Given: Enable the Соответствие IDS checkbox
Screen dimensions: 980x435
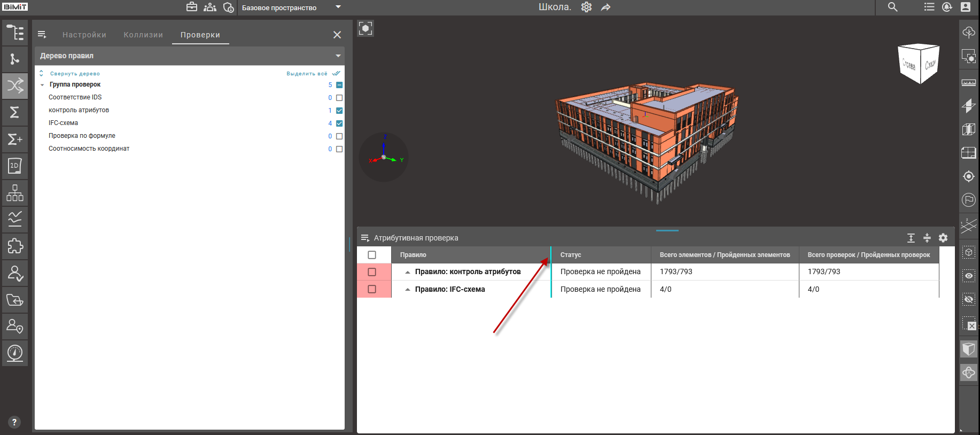Looking at the screenshot, I should (x=339, y=98).
